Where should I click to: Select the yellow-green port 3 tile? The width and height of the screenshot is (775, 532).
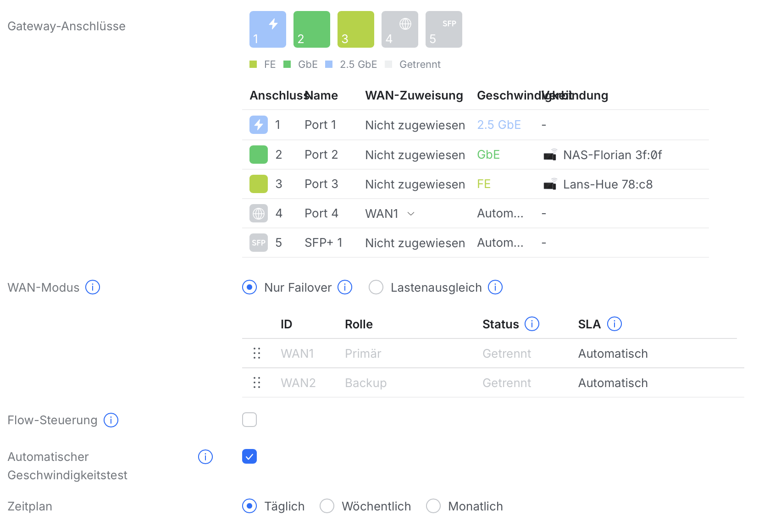tap(355, 29)
